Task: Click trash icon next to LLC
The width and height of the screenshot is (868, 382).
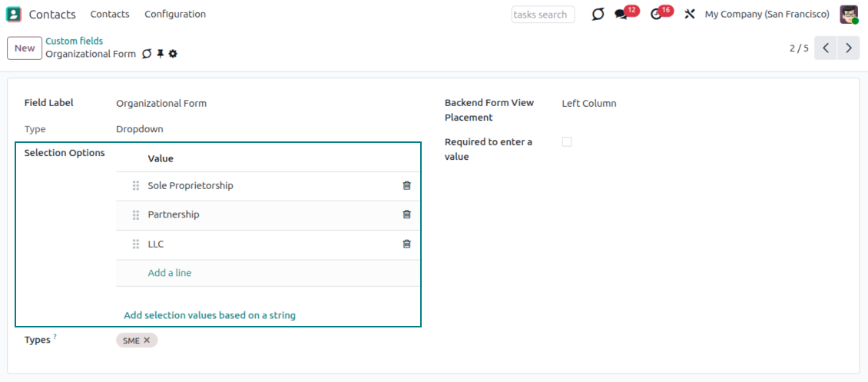Action: click(x=406, y=244)
